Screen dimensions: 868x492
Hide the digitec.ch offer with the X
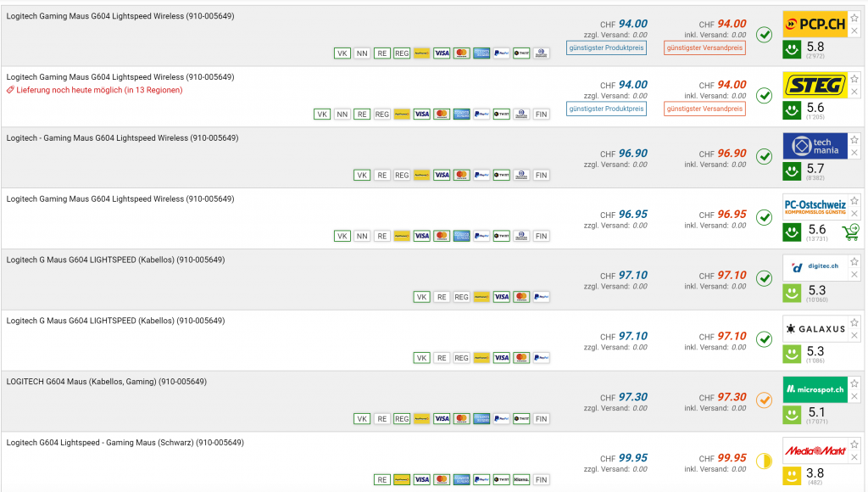click(x=854, y=275)
